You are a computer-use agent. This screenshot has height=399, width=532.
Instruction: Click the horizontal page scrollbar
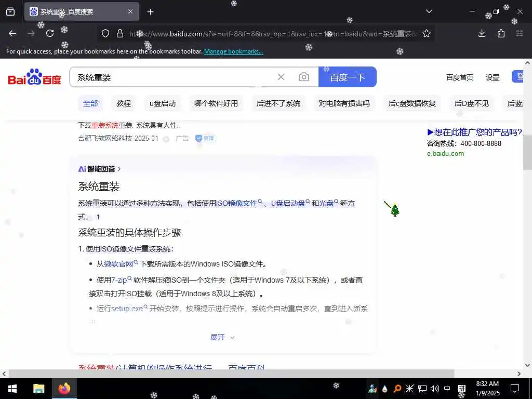pyautogui.click(x=232, y=374)
